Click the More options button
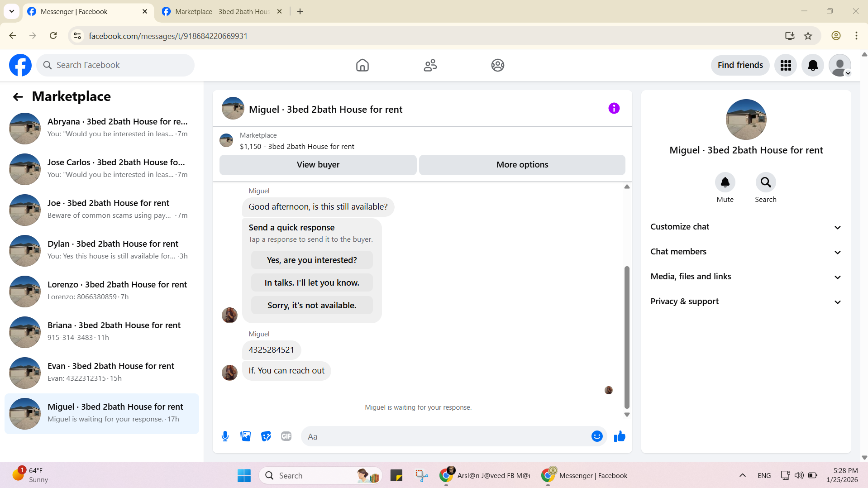Screen dimensions: 868x488 522,165
